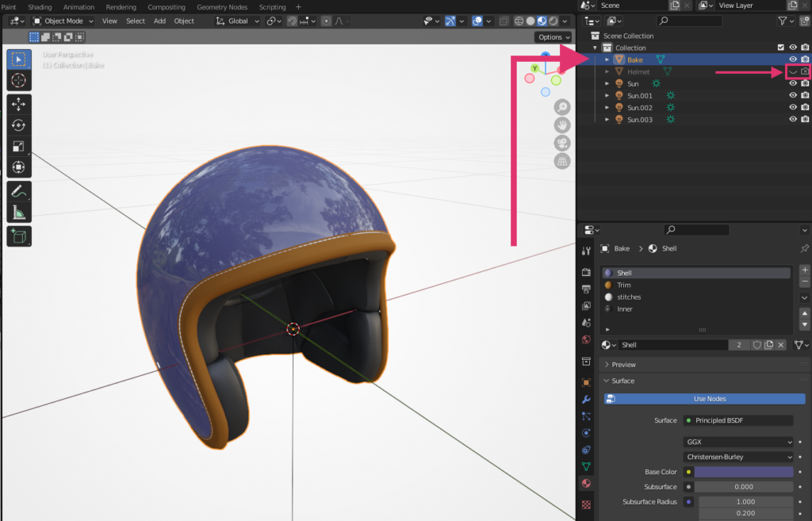Viewport: 812px width, 521px height.
Task: Open the Active Tool settings tab
Action: click(x=586, y=251)
